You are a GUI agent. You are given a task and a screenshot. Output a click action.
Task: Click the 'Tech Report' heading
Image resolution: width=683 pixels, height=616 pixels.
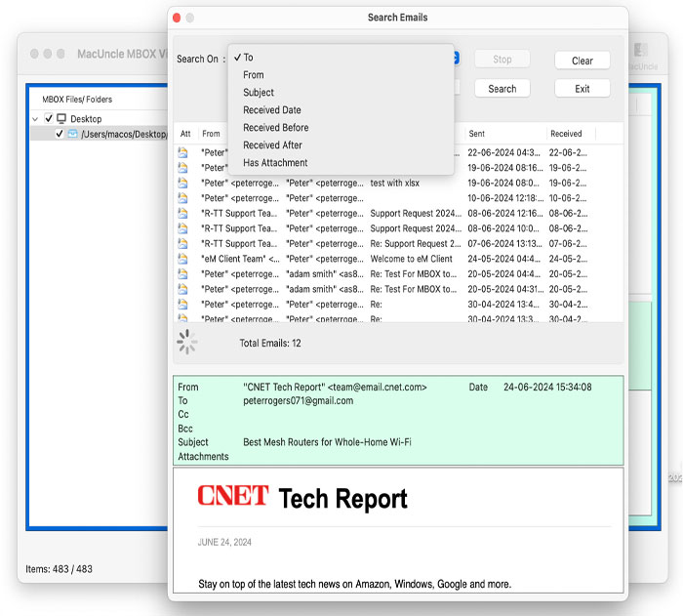click(x=342, y=498)
